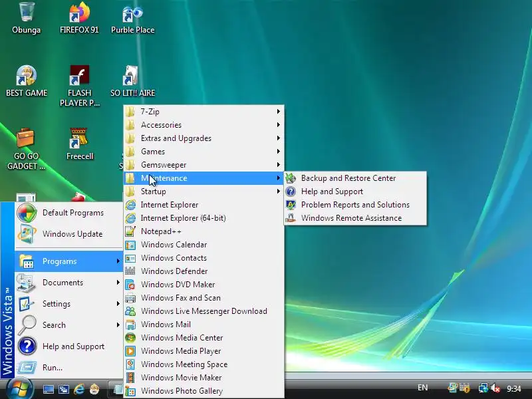This screenshot has width=532, height=399.
Task: Launch Notepad++ from Programs menu
Action: [x=203, y=231]
